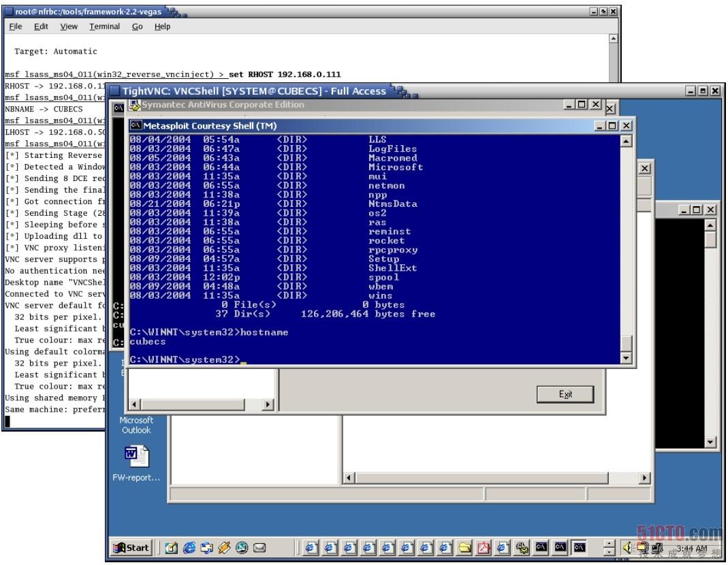
Task: Click the "rpcproxy" directory entry in the shell
Action: pyautogui.click(x=393, y=250)
